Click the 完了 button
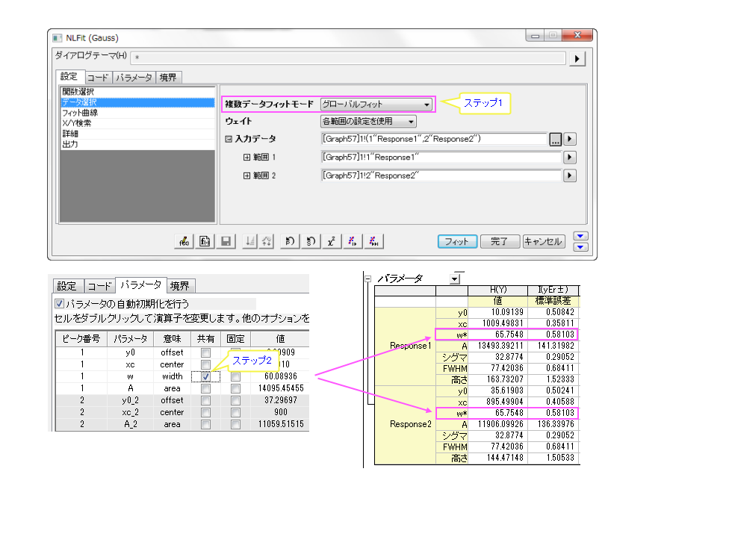 pos(500,242)
